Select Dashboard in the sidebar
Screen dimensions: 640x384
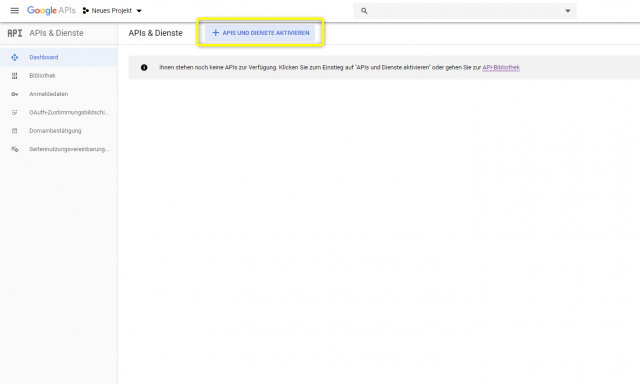pyautogui.click(x=58, y=57)
